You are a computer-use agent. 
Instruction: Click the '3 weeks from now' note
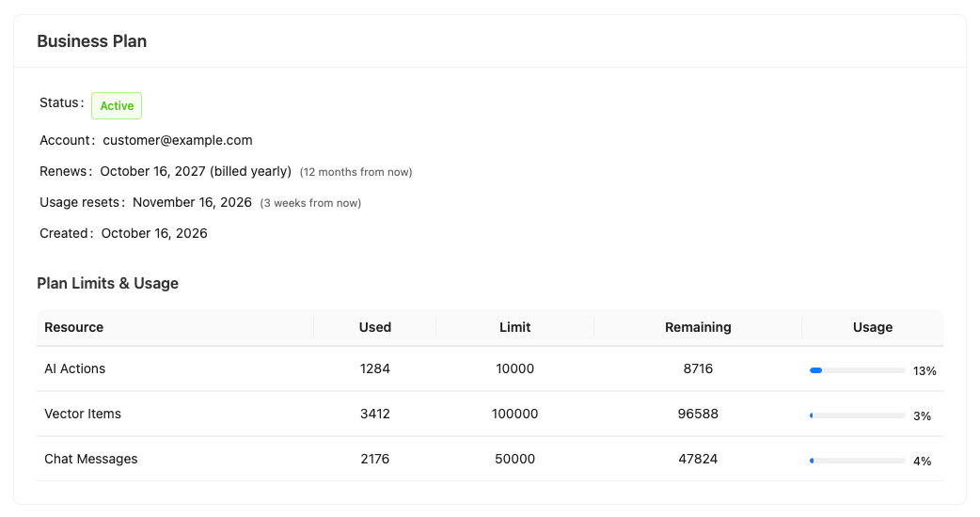point(310,203)
